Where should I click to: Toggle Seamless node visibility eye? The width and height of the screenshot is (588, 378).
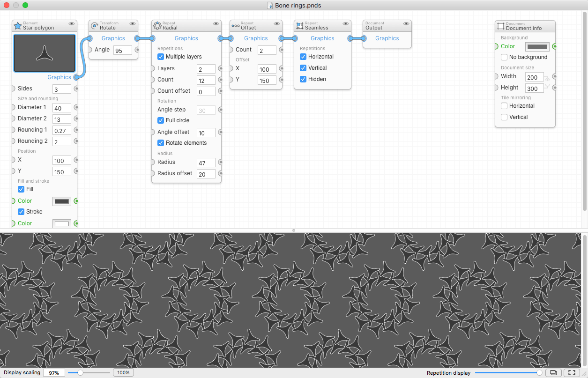pos(345,23)
